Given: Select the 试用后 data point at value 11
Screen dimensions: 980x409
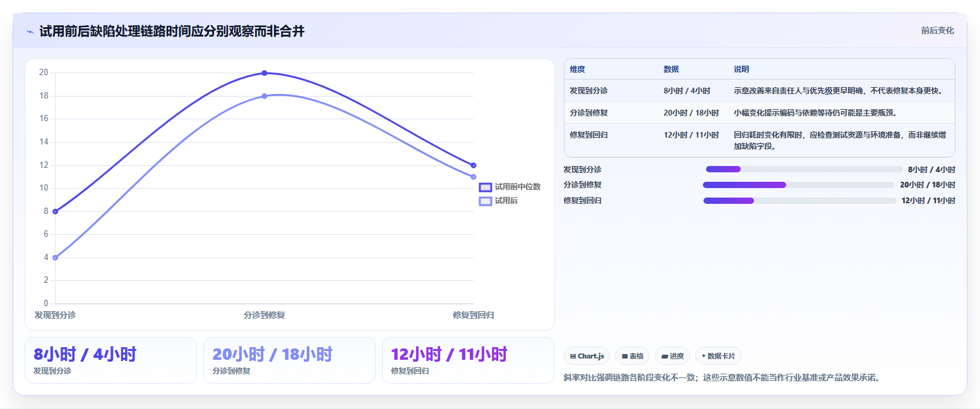Looking at the screenshot, I should coord(474,177).
